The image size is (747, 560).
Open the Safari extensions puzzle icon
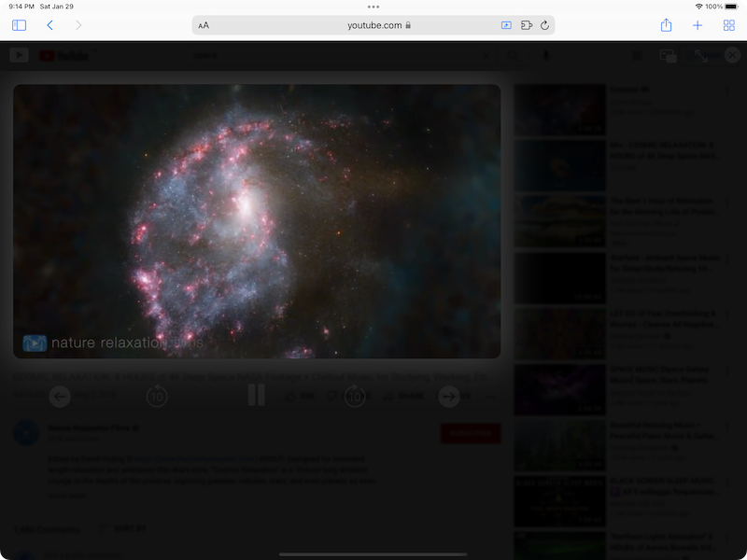[x=527, y=25]
